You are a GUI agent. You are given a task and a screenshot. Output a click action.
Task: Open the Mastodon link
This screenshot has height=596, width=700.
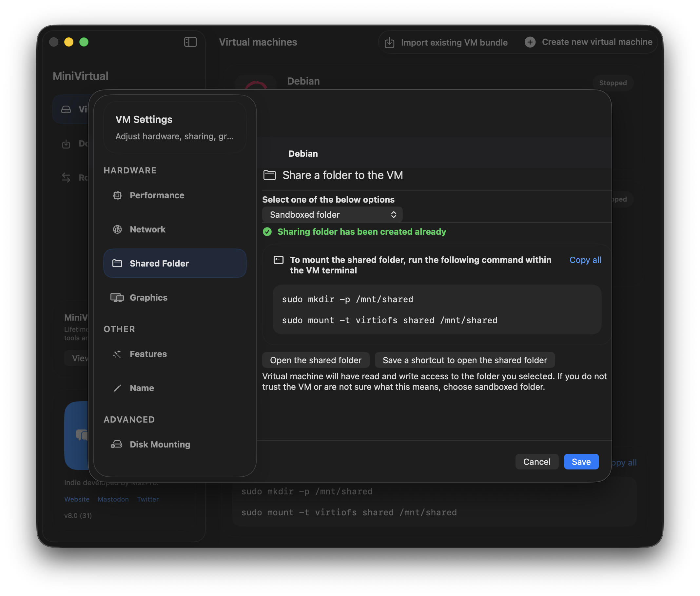113,499
